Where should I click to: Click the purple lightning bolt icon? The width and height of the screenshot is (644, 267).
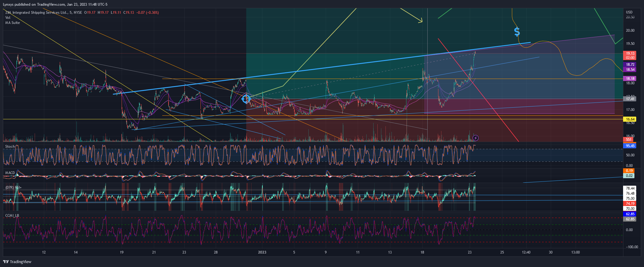pos(476,138)
